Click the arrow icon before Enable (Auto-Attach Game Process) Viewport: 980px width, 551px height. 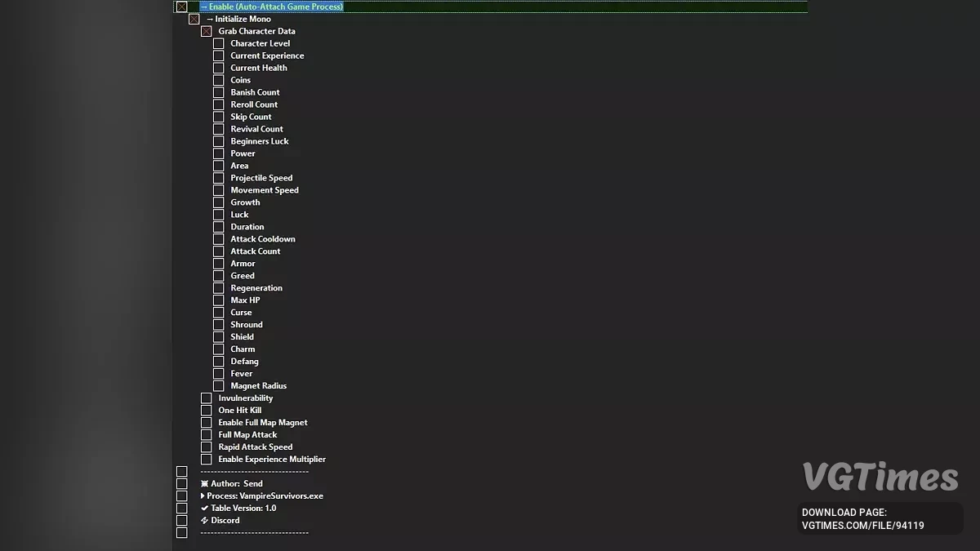click(204, 7)
